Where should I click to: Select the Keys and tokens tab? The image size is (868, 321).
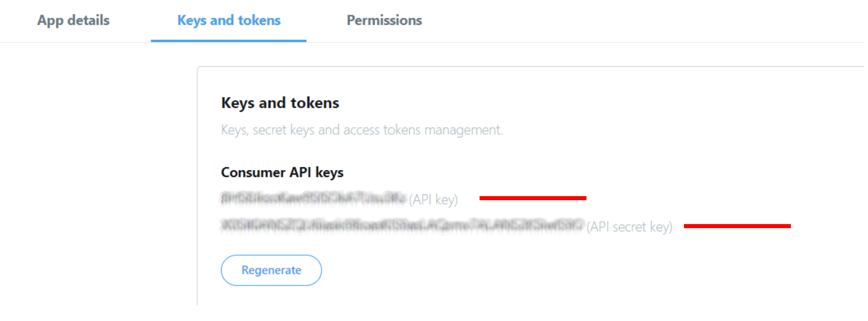(x=229, y=20)
